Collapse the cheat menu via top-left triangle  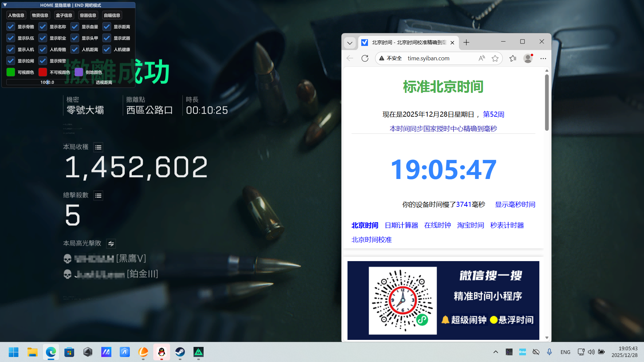coord(4,5)
